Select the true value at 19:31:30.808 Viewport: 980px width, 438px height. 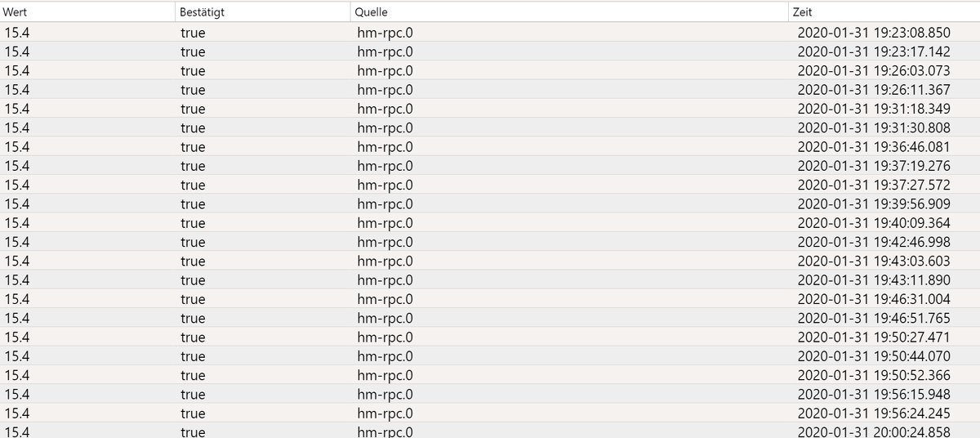pyautogui.click(x=193, y=127)
